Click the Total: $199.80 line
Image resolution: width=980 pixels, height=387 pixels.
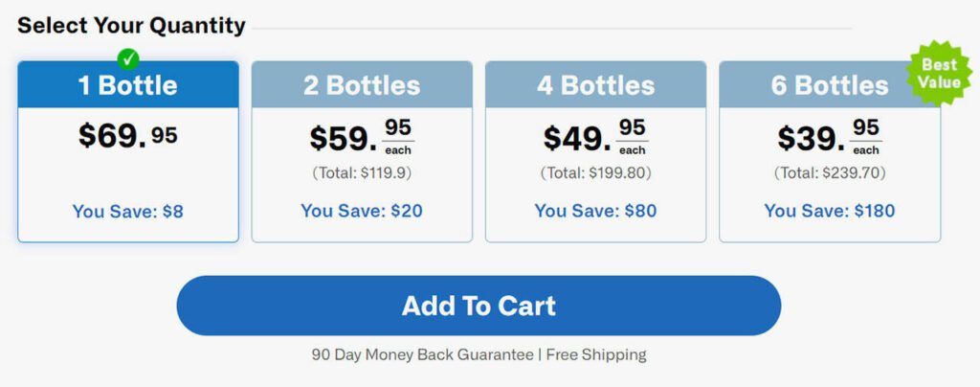pyautogui.click(x=595, y=173)
